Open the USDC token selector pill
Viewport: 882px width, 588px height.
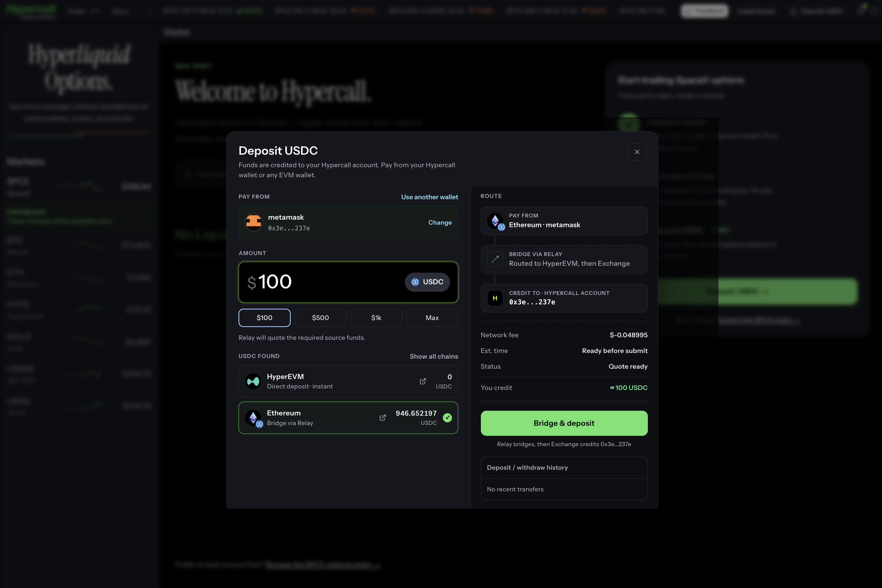[x=427, y=282]
